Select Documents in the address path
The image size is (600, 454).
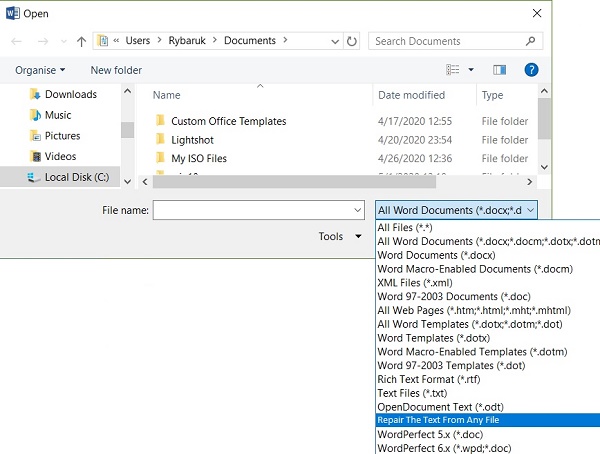(250, 41)
